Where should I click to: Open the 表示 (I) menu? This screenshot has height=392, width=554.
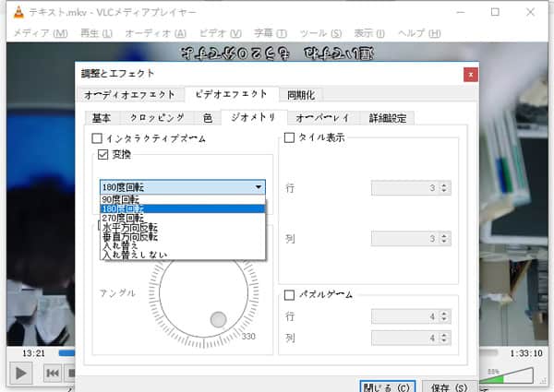click(x=369, y=33)
